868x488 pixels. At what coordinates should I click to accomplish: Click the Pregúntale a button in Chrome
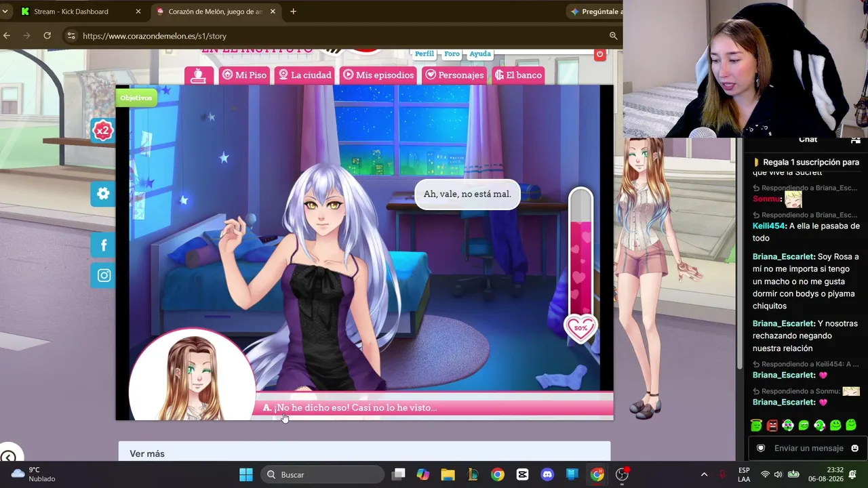click(x=595, y=12)
